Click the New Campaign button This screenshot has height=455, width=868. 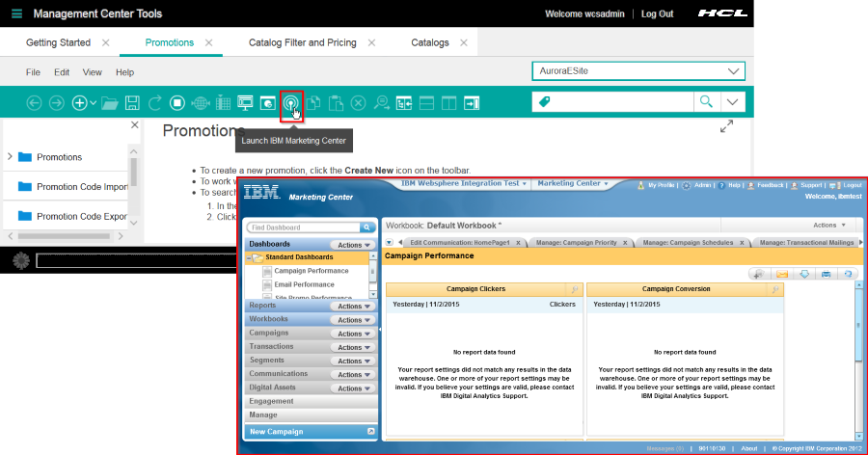coord(311,432)
